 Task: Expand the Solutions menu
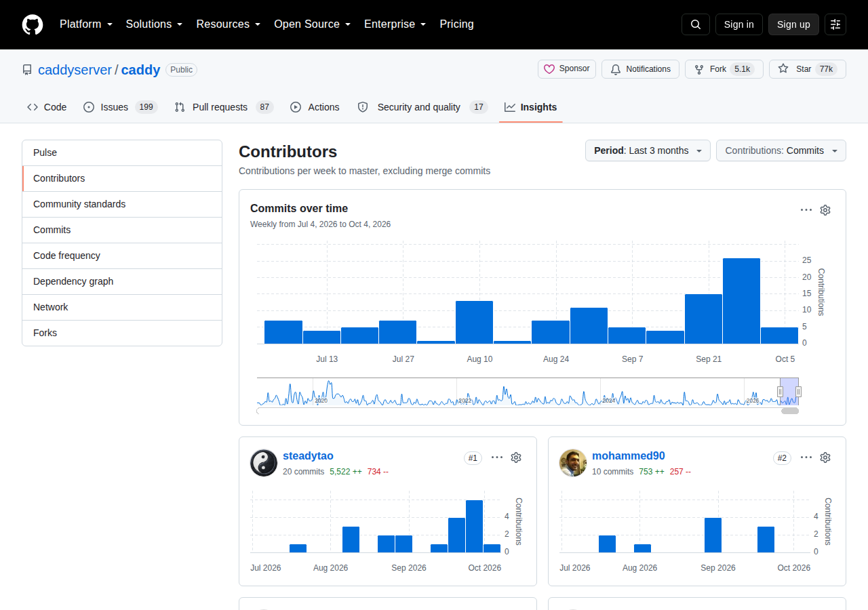pos(154,24)
